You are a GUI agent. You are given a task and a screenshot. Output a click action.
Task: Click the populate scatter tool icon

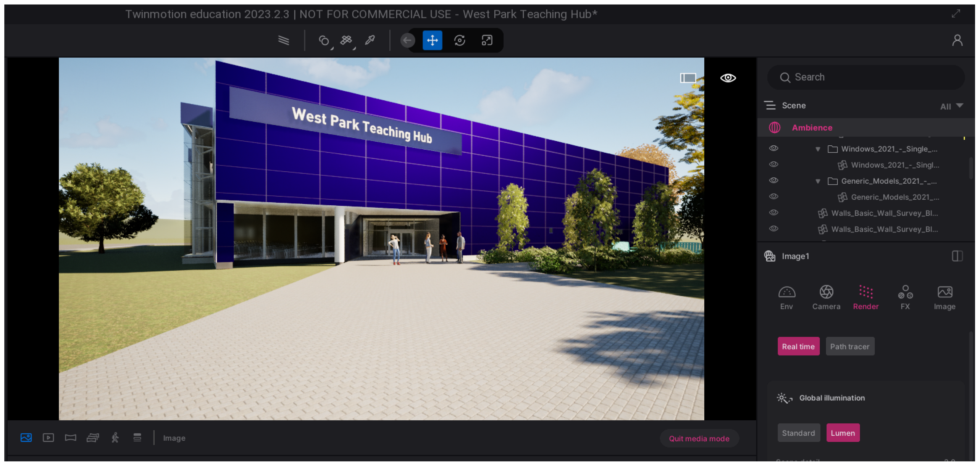click(346, 40)
